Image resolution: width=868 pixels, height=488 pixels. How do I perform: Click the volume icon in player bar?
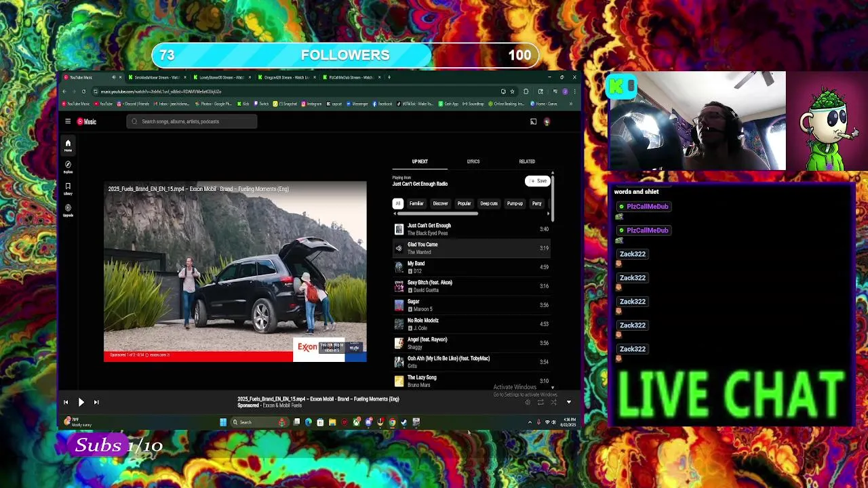[528, 403]
